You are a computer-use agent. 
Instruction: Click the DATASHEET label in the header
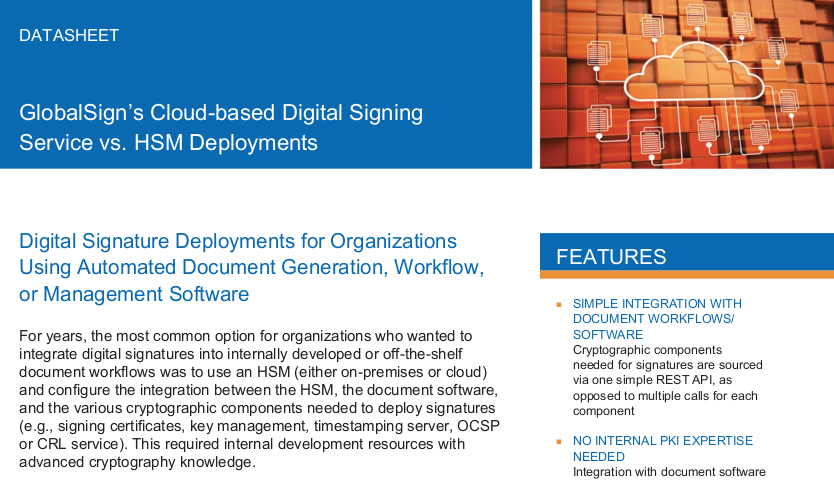point(69,36)
